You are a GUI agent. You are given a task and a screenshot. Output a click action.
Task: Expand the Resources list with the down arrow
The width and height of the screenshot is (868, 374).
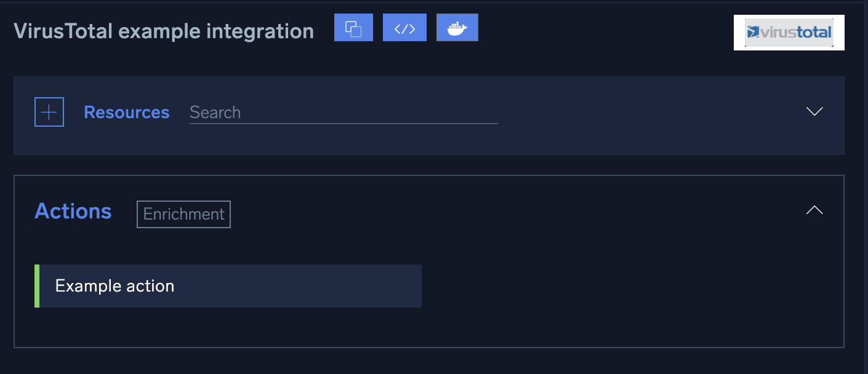click(814, 113)
